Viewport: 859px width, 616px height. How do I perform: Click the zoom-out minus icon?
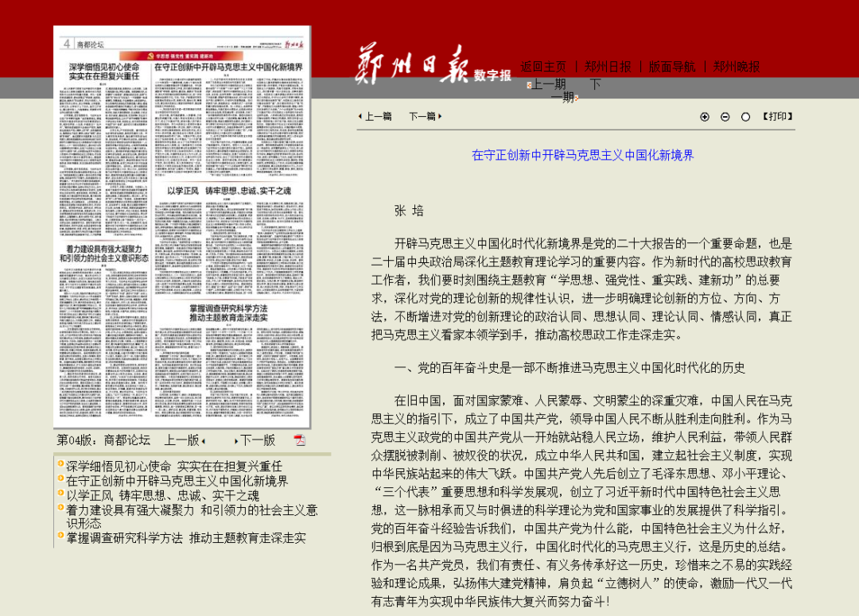click(x=725, y=117)
